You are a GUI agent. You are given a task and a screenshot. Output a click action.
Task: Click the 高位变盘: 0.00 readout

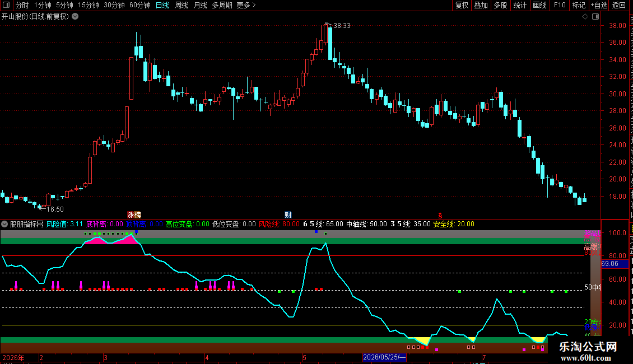point(187,224)
